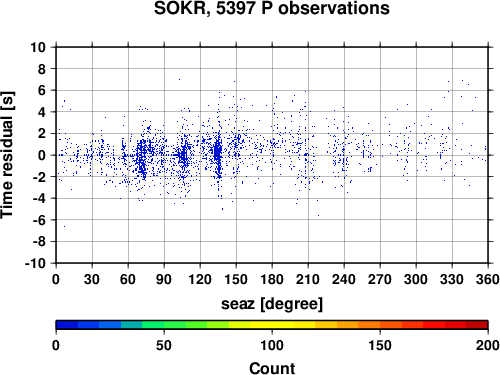Click the x-axis tick label 360
Viewport: 500px width, 375px height.
pos(488,279)
